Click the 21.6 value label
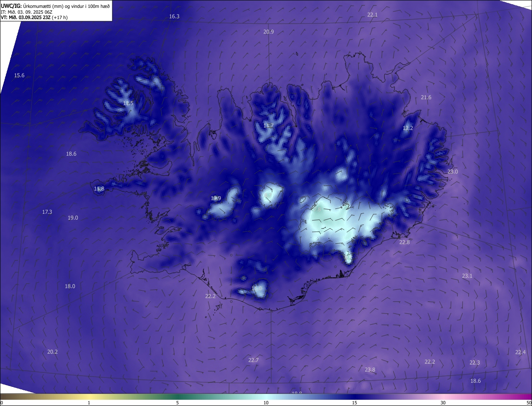 click(x=426, y=98)
